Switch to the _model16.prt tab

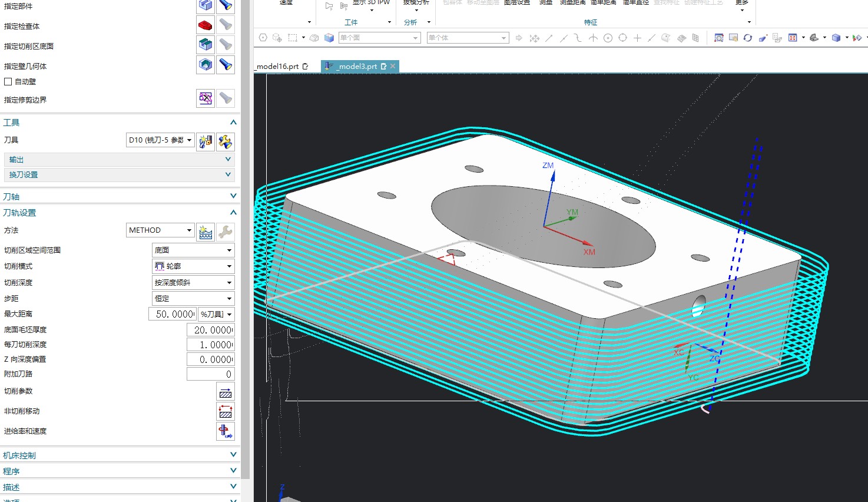282,67
